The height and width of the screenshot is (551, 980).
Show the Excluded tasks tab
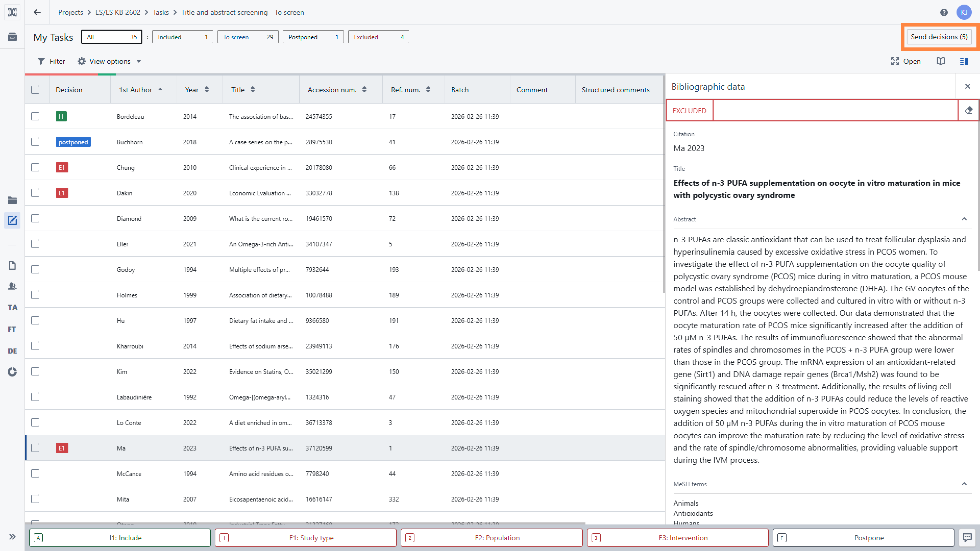[x=378, y=37]
